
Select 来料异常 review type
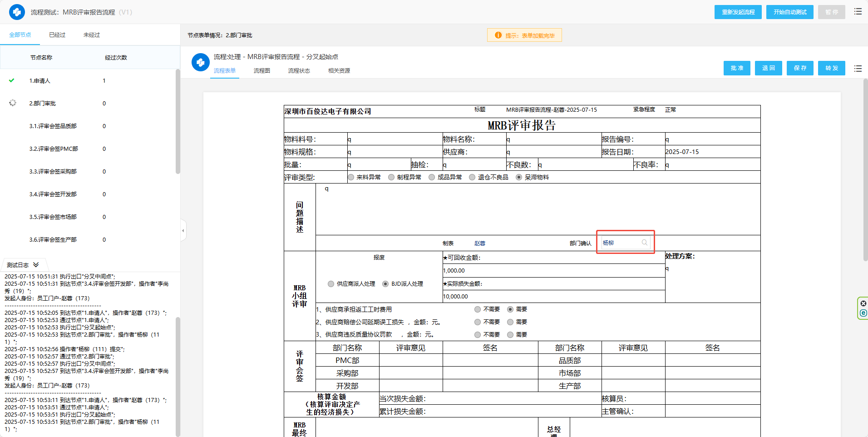pyautogui.click(x=351, y=177)
